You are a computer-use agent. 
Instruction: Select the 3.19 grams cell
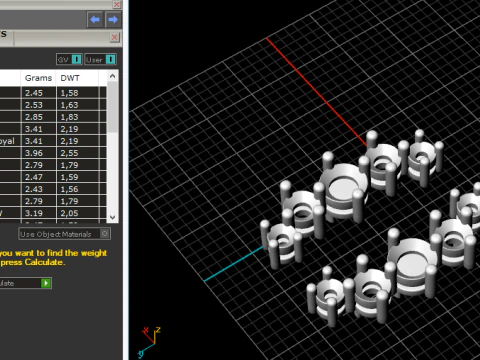pyautogui.click(x=38, y=213)
